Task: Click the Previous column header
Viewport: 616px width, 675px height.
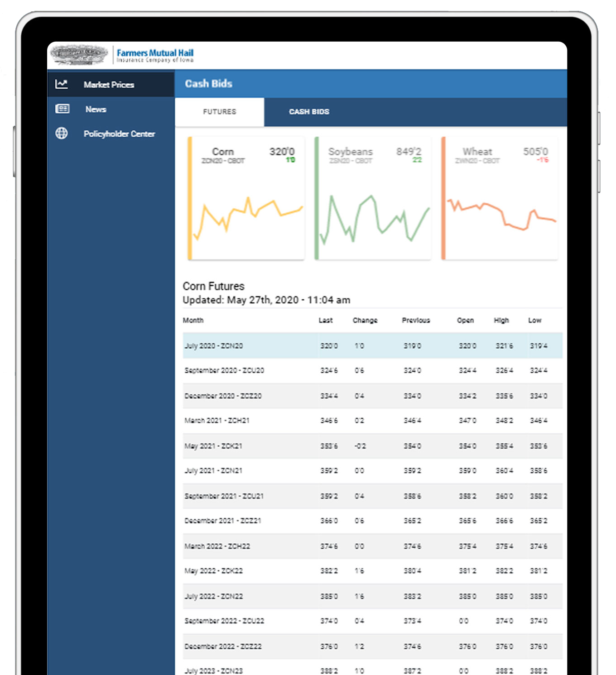Action: pos(416,320)
